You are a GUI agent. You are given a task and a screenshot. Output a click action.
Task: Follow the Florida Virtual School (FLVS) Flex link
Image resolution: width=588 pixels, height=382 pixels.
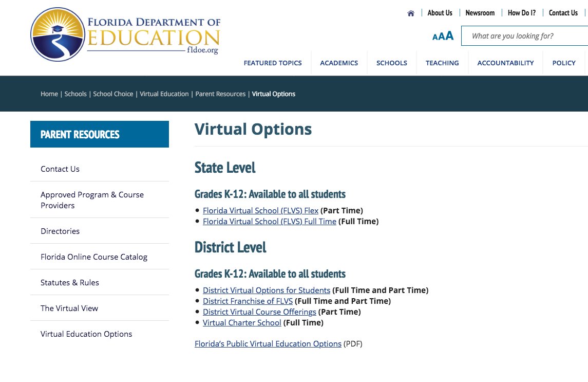point(261,211)
